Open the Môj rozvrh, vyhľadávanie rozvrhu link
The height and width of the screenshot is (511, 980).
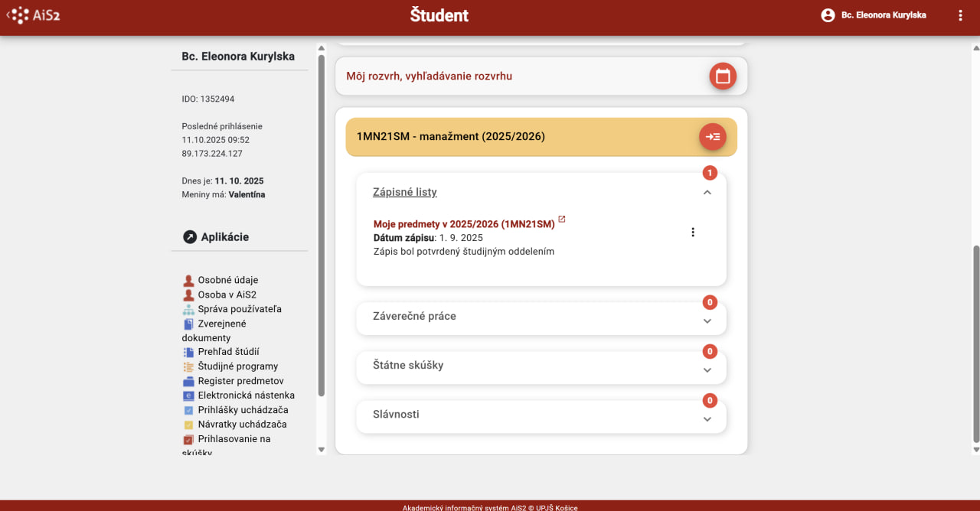(x=429, y=76)
